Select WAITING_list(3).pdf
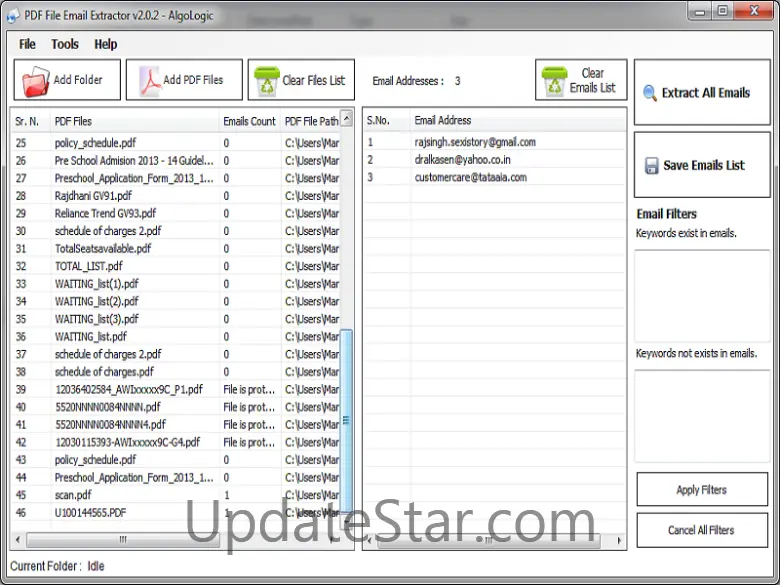The height and width of the screenshot is (585, 780). [177, 319]
